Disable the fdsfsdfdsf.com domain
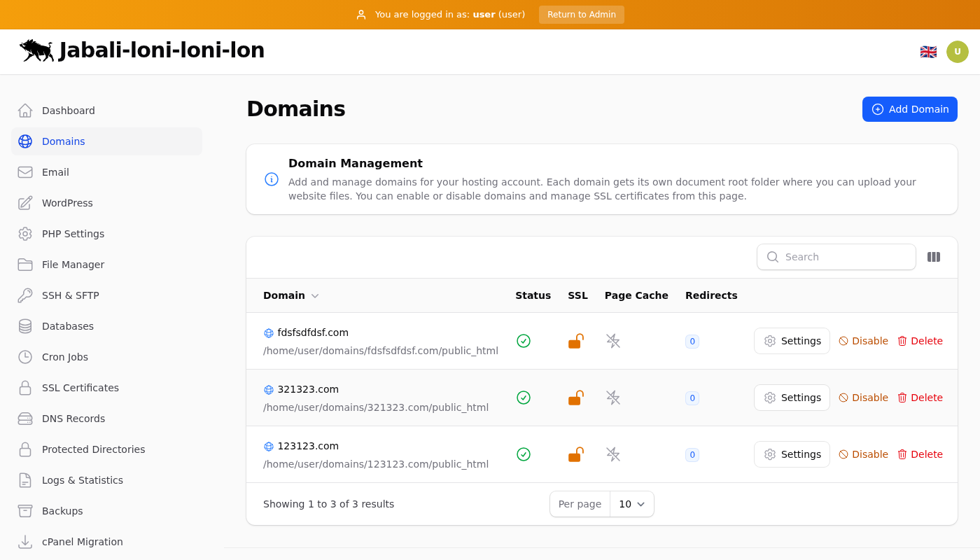Viewport: 980px width, 560px height. (x=863, y=341)
